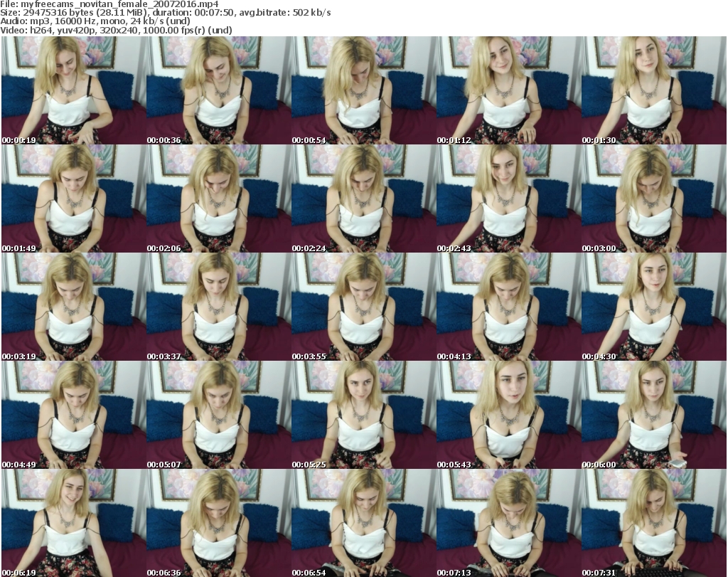Select the thumbnail frame stamped 00:04:30
Viewport: 728px width, 577px height.
(x=654, y=307)
